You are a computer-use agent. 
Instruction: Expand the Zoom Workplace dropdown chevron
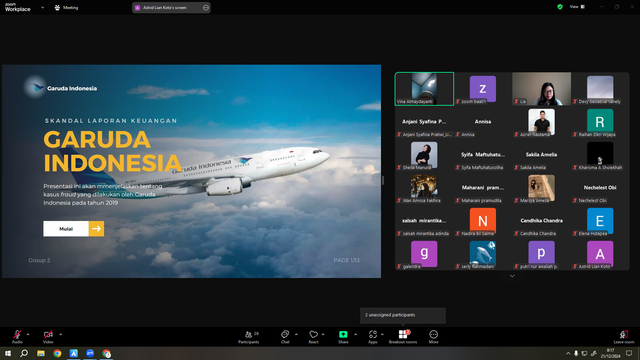pos(42,7)
